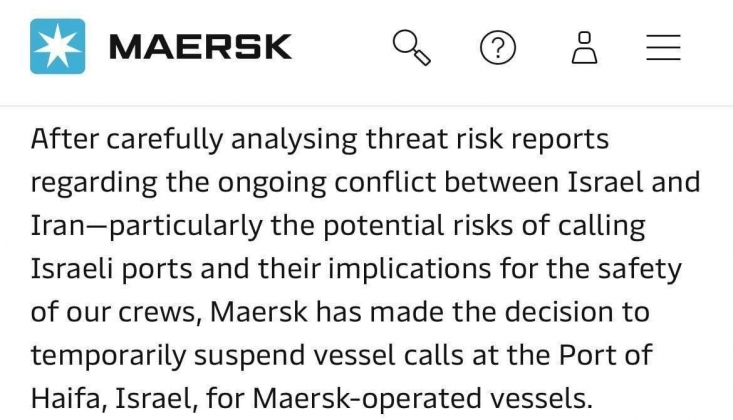
Task: Click the word "crews" in the advisory
Action: pos(158,313)
